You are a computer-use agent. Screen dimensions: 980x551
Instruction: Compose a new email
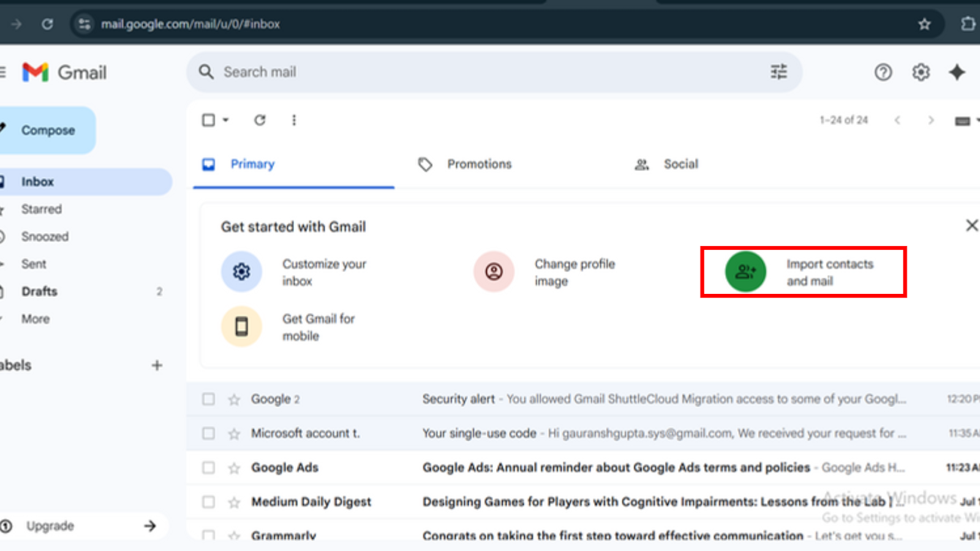coord(47,130)
